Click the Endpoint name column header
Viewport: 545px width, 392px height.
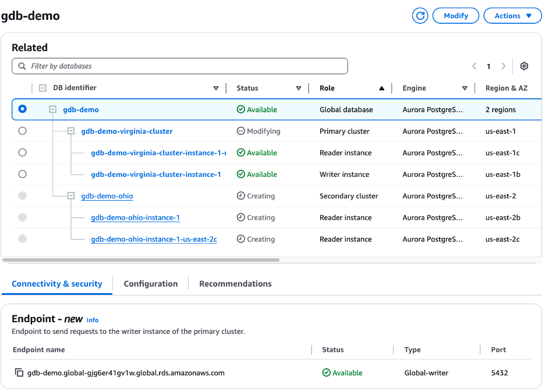point(38,350)
